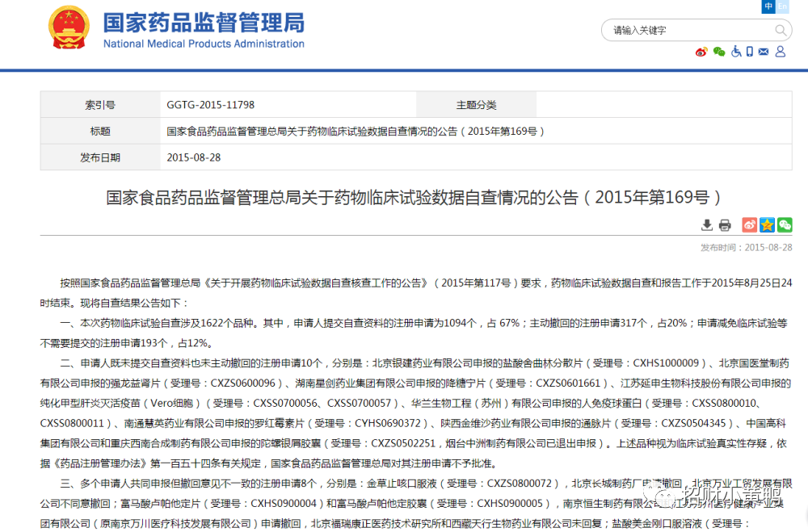
Task: Click the keyword search input field
Action: (687, 31)
